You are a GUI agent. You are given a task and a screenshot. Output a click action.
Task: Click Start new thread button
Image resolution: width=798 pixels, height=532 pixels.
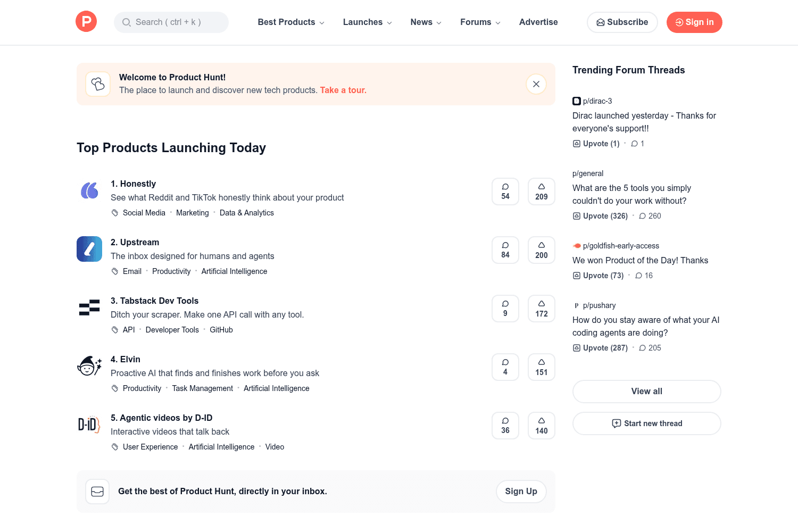(x=647, y=423)
